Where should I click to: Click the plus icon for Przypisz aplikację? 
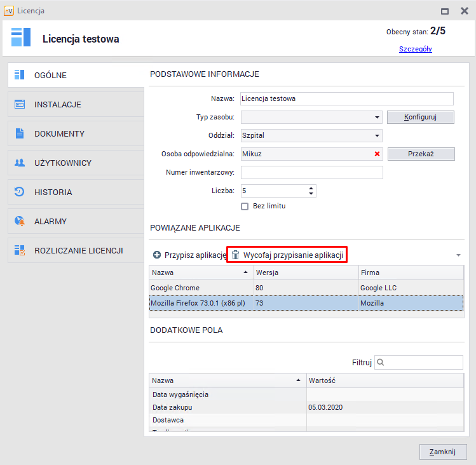tap(157, 255)
